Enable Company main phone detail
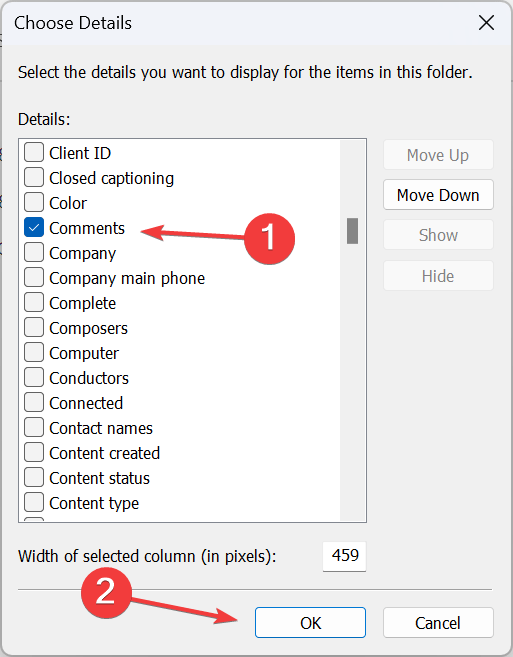 pyautogui.click(x=34, y=277)
